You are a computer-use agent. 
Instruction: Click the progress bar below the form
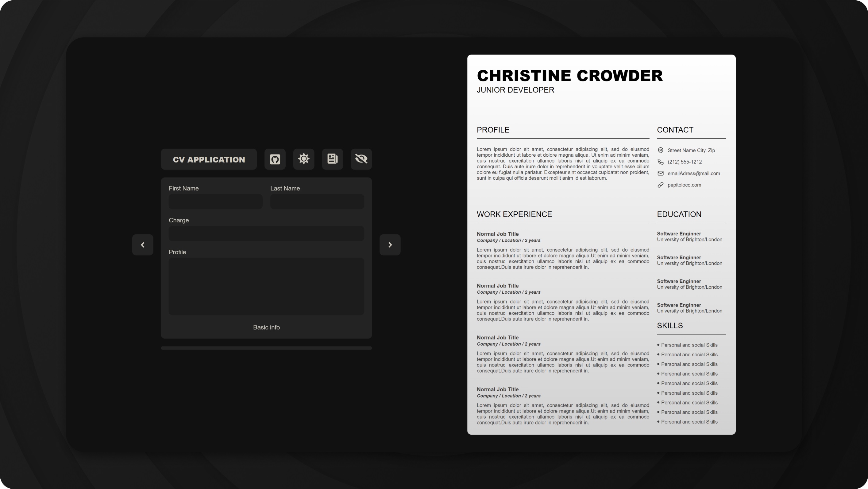pos(266,347)
